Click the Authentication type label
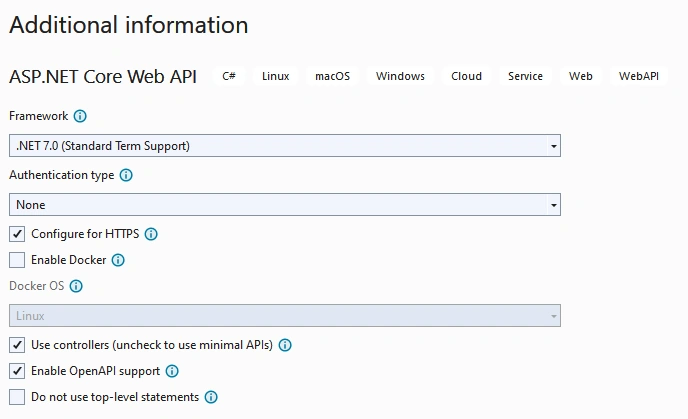The width and height of the screenshot is (688, 419). pyautogui.click(x=61, y=175)
